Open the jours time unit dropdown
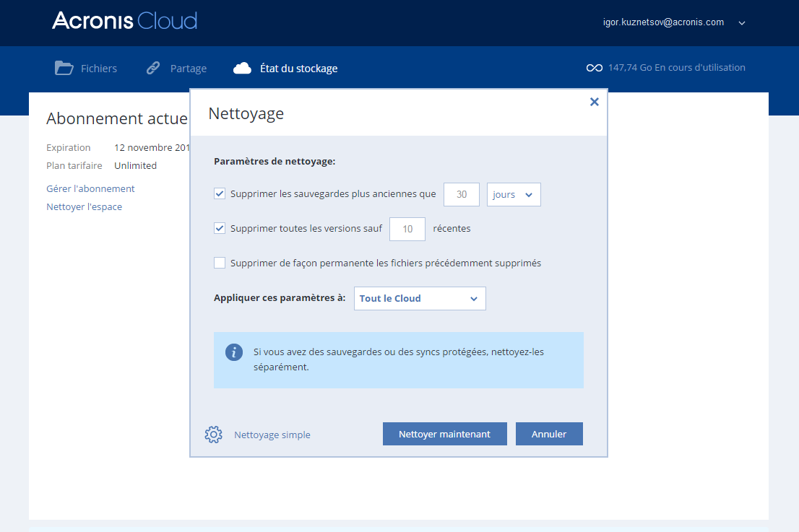The width and height of the screenshot is (799, 532). 514,195
